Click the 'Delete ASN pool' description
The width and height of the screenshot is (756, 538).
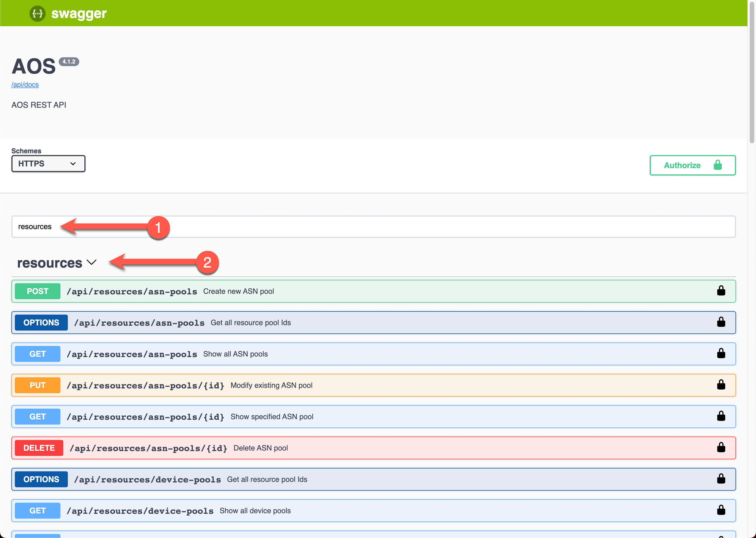point(261,448)
